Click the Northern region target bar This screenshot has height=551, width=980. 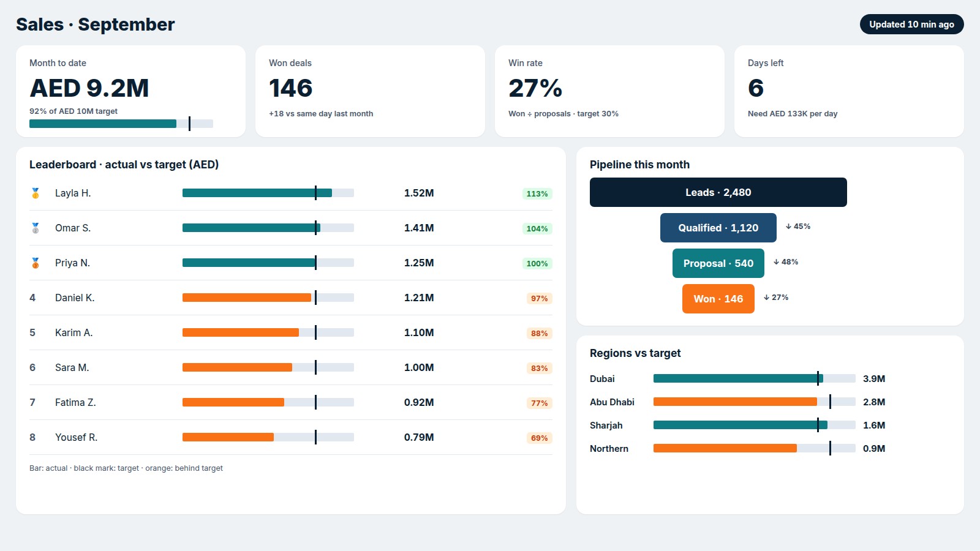click(x=755, y=448)
